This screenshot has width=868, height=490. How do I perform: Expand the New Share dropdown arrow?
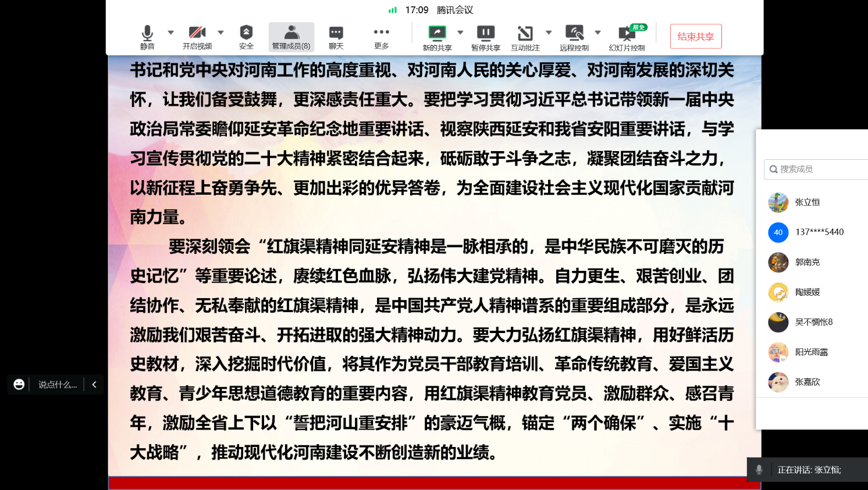(x=460, y=33)
